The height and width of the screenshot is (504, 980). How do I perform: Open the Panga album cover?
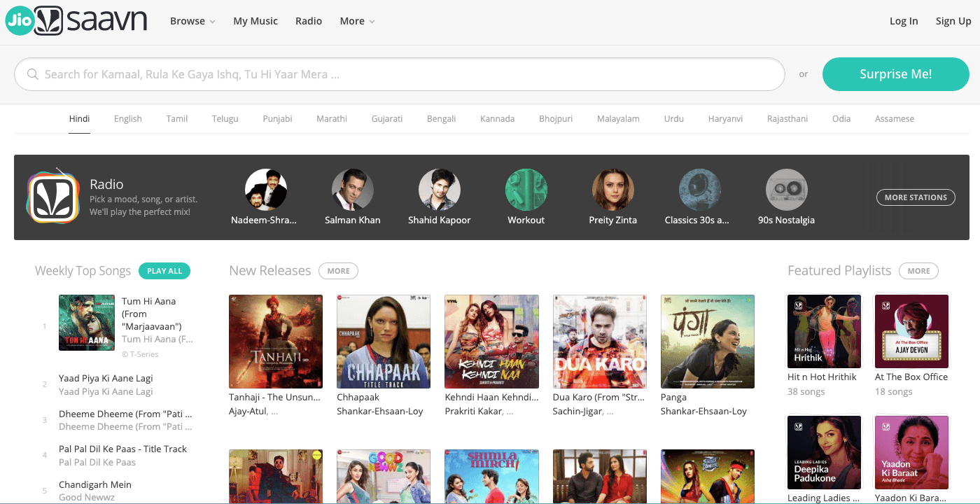pyautogui.click(x=708, y=342)
